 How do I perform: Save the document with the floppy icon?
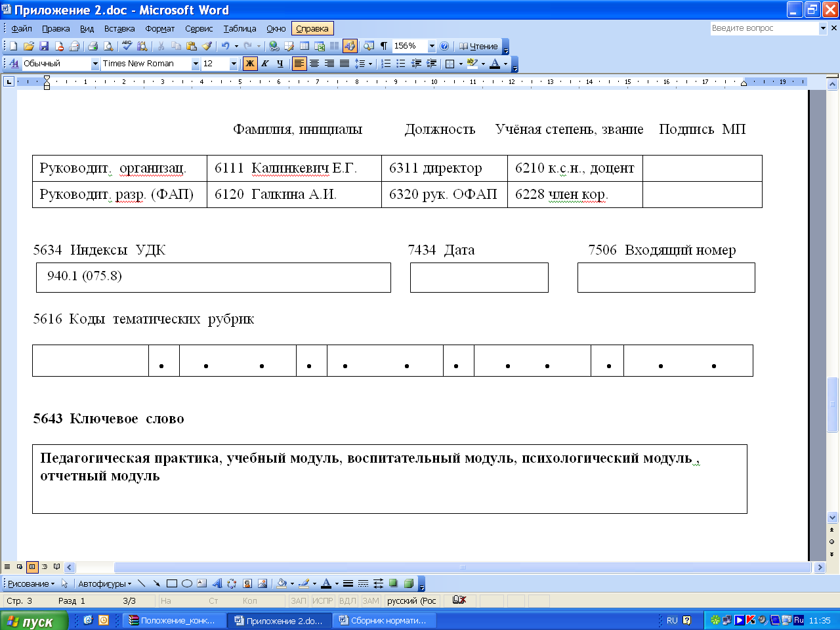point(44,46)
